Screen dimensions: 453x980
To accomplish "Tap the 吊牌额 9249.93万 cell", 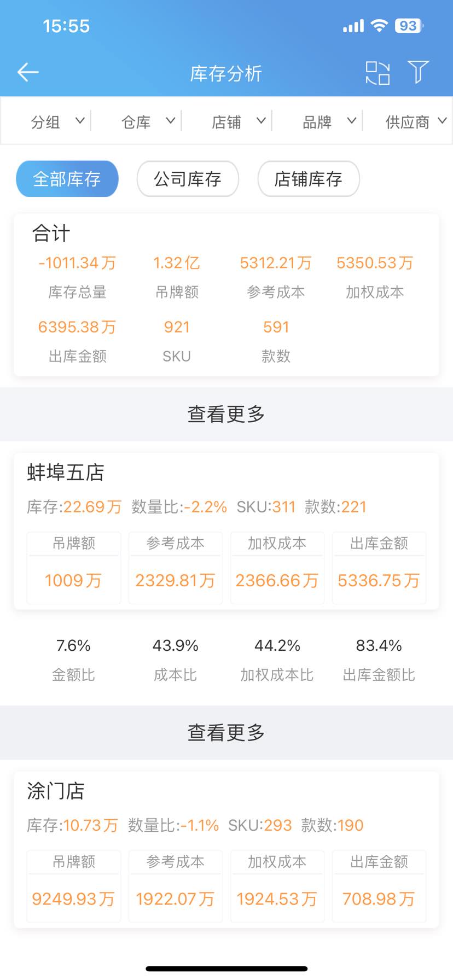I will pyautogui.click(x=73, y=898).
